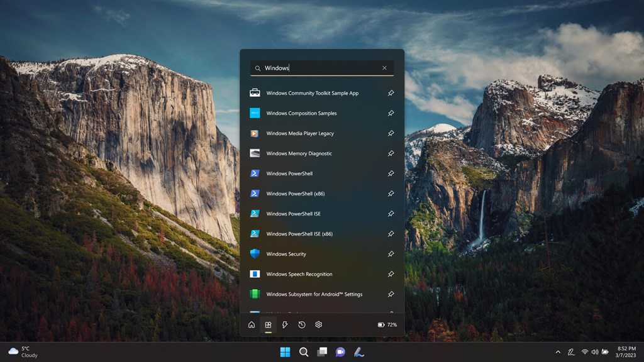644x362 pixels.
Task: Click the pen app icon on taskbar
Action: 359,352
